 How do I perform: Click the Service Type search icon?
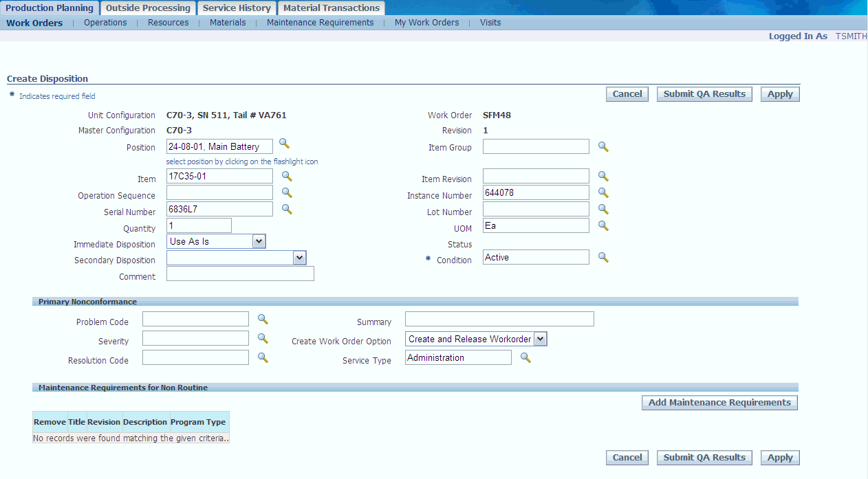pyautogui.click(x=525, y=357)
